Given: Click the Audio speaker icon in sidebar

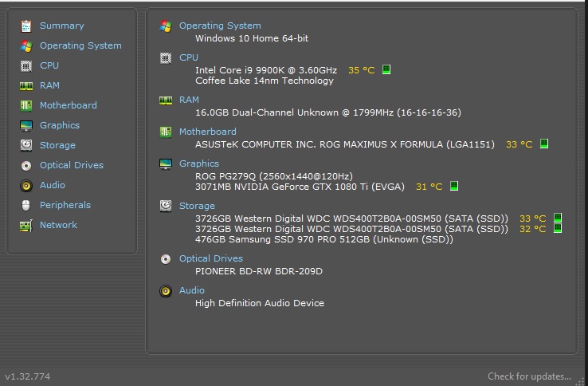Looking at the screenshot, I should [26, 186].
